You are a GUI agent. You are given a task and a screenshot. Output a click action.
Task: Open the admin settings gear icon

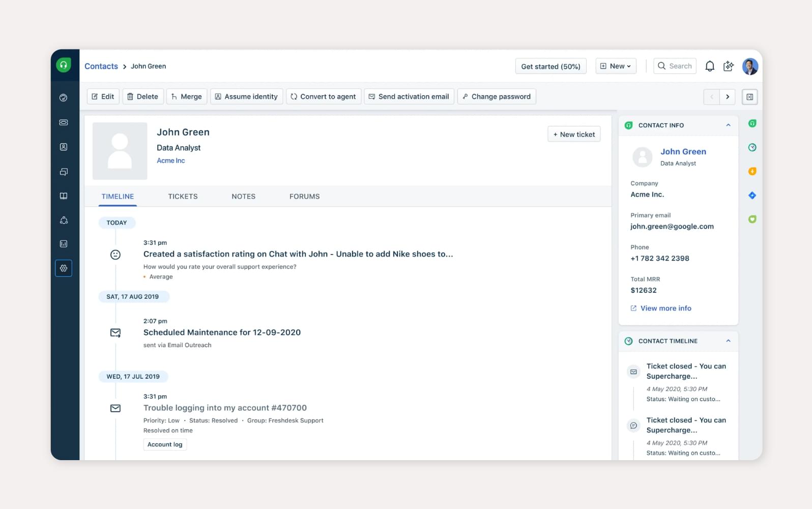(64, 268)
